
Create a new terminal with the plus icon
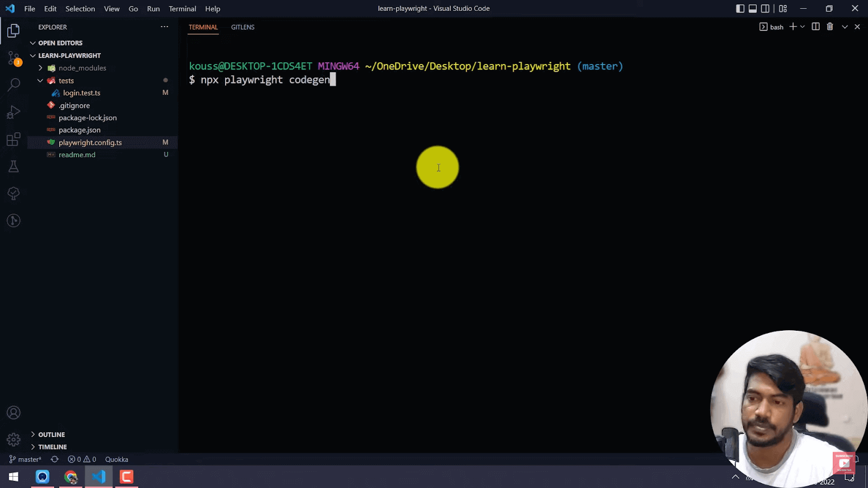(x=793, y=27)
